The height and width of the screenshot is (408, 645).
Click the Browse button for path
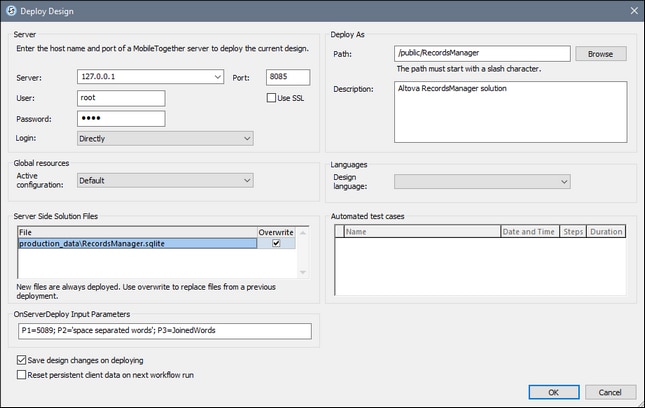pyautogui.click(x=600, y=54)
